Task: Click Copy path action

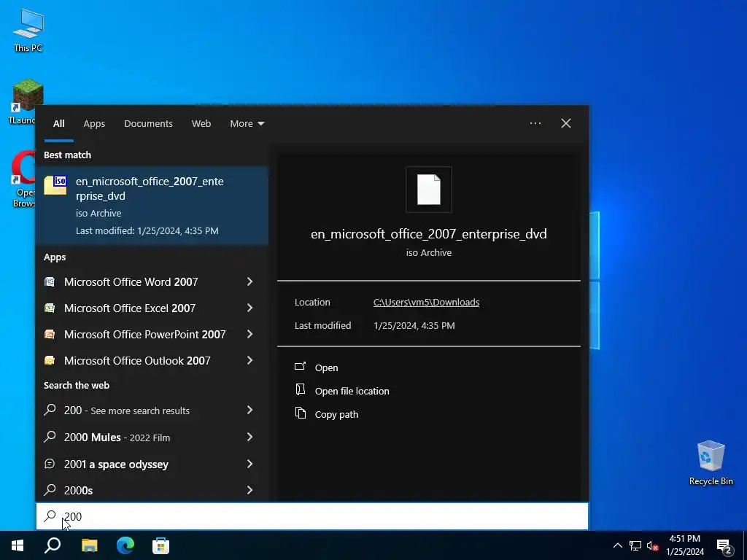Action: click(336, 414)
